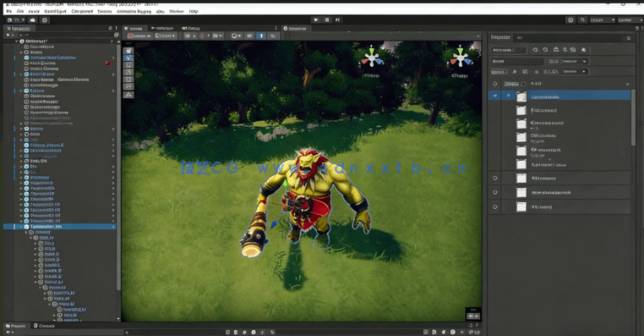Image resolution: width=644 pixels, height=336 pixels.
Task: Select the Inspector panel tab
Action: coord(500,37)
